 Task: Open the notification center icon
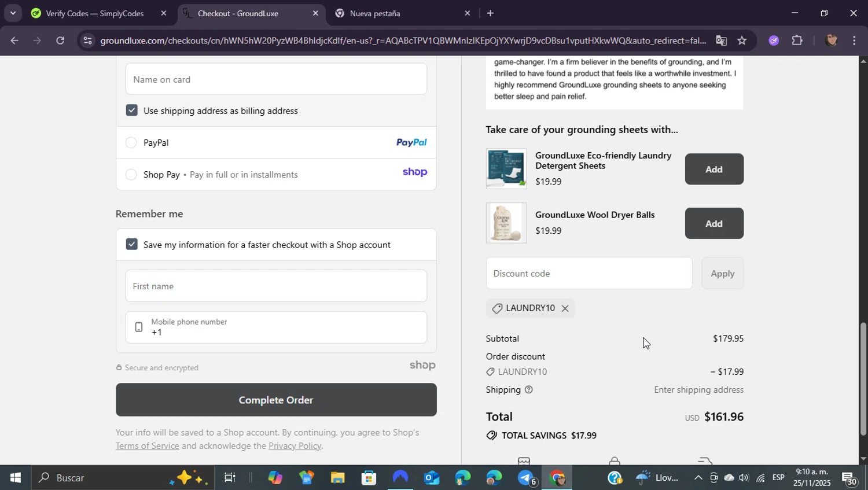point(849,478)
